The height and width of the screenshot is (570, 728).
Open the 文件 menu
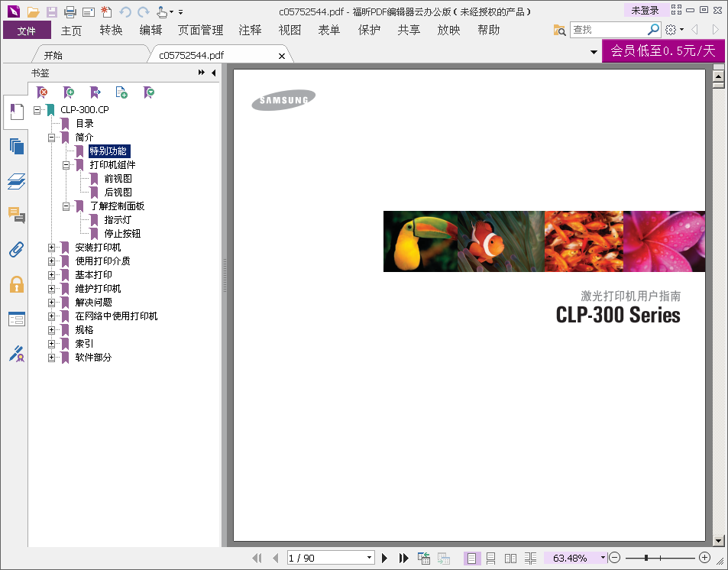pos(27,31)
